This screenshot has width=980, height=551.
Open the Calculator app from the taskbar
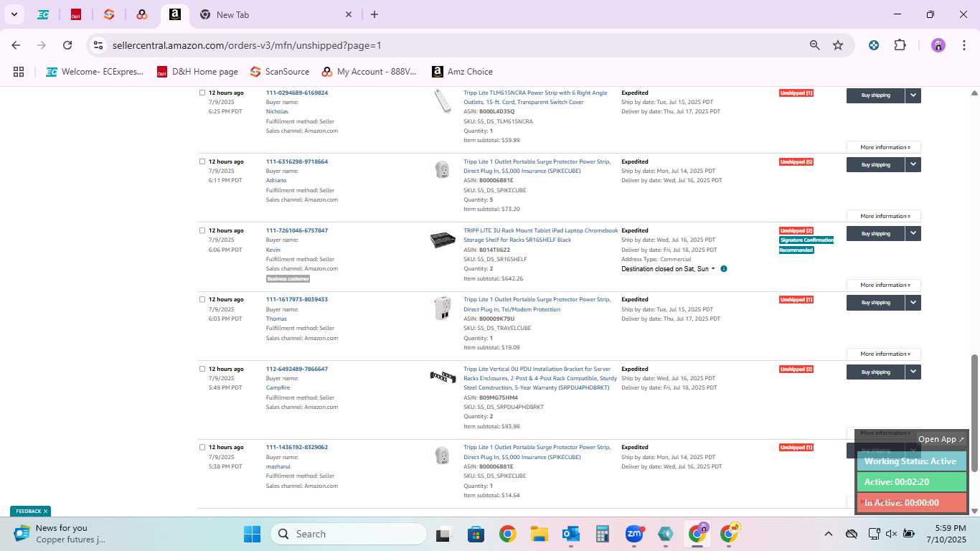tap(603, 534)
